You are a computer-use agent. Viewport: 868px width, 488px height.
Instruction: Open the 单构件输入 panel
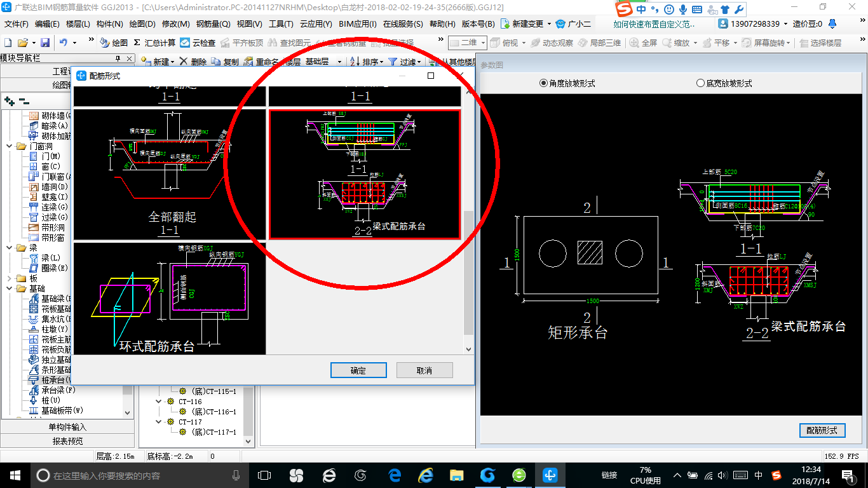point(67,427)
